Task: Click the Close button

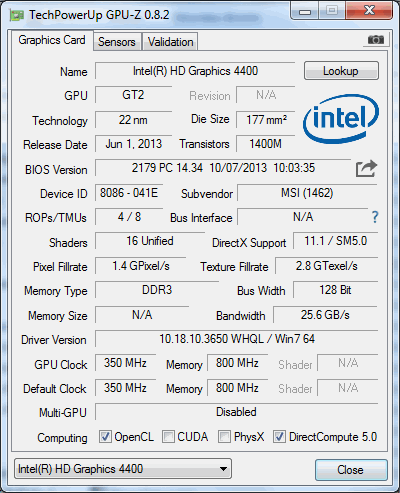Action: coord(351,470)
